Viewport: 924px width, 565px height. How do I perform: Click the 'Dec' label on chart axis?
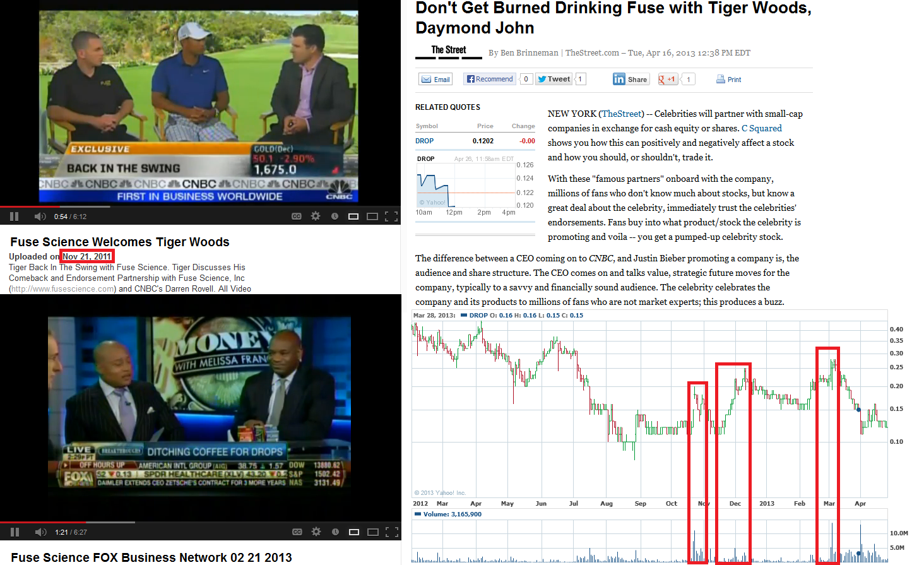[x=735, y=503]
